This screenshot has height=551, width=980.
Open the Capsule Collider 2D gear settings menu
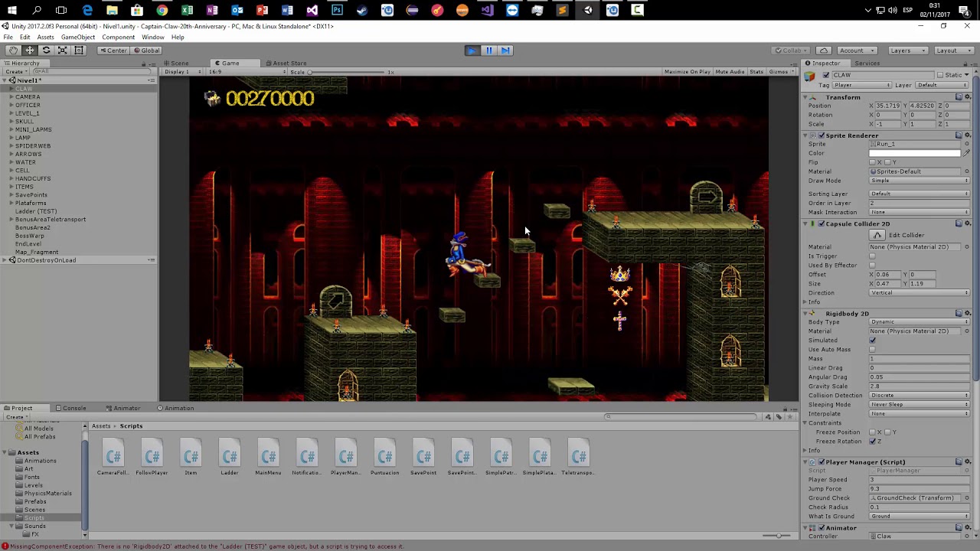967,223
